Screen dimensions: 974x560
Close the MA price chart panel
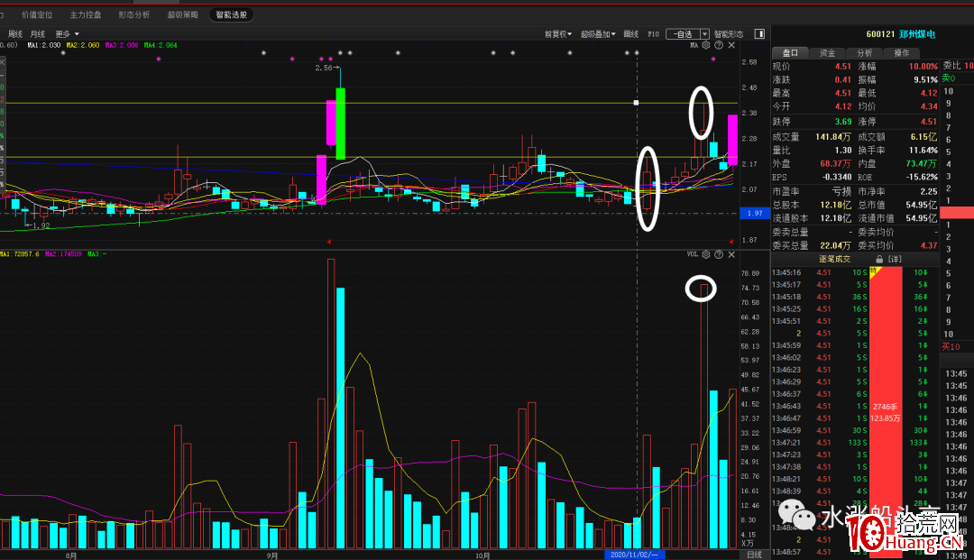click(731, 45)
